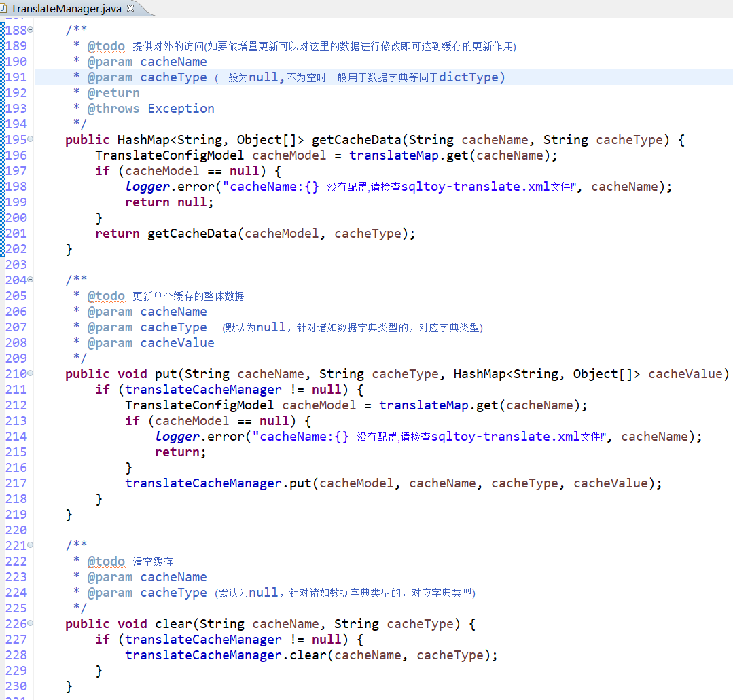Viewport: 733px width, 700px height.
Task: Click line number 217 in gutter
Action: pos(16,483)
